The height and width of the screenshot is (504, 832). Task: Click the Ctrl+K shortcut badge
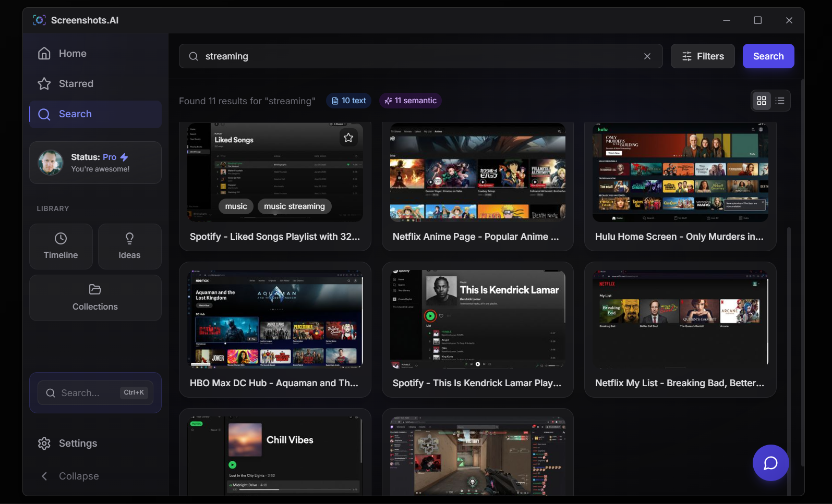coord(134,392)
